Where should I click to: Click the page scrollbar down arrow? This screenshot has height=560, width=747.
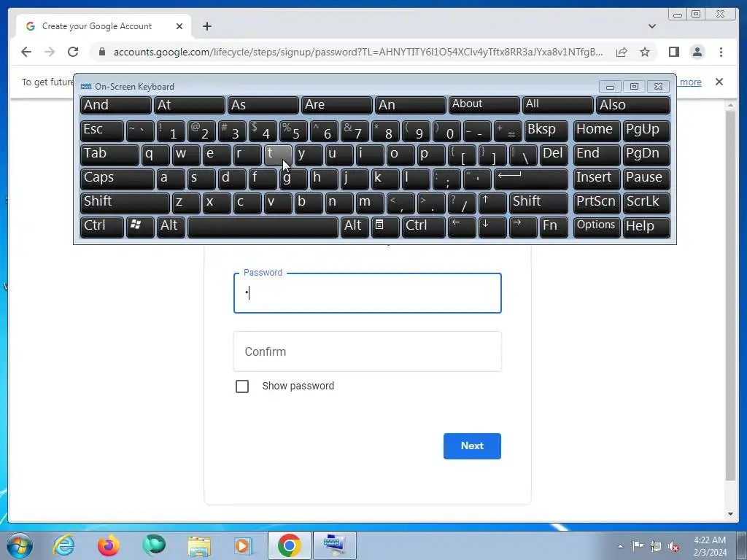pos(730,514)
